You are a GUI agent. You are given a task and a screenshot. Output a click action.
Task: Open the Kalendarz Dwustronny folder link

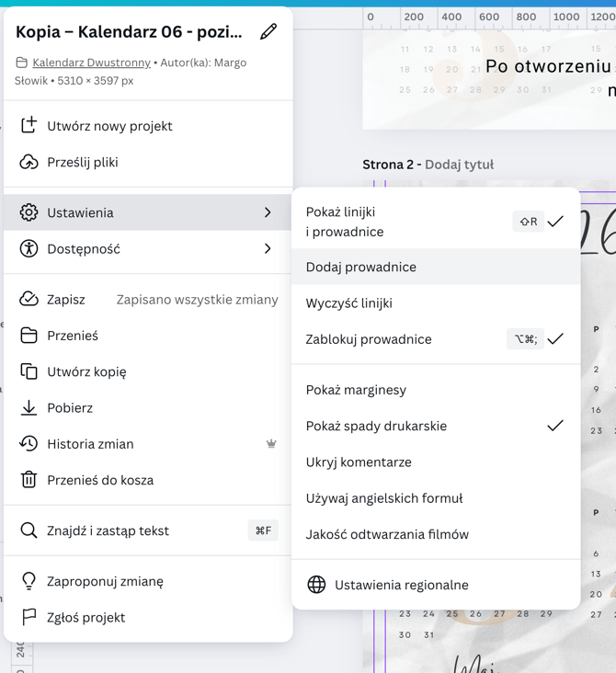coord(91,63)
